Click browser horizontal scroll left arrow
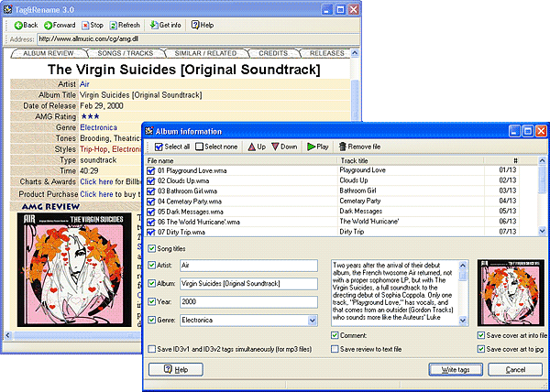This screenshot has height=392, width=550. click(7, 335)
